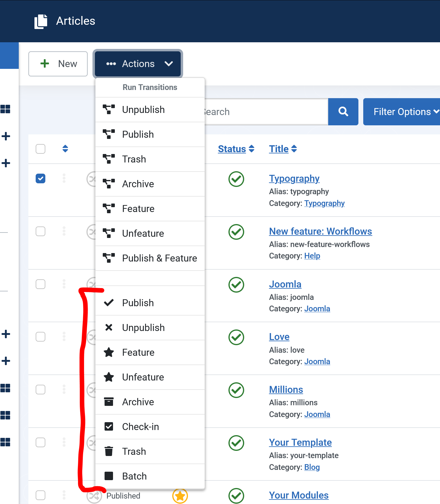Open the Love article link
440x504 pixels.
279,337
